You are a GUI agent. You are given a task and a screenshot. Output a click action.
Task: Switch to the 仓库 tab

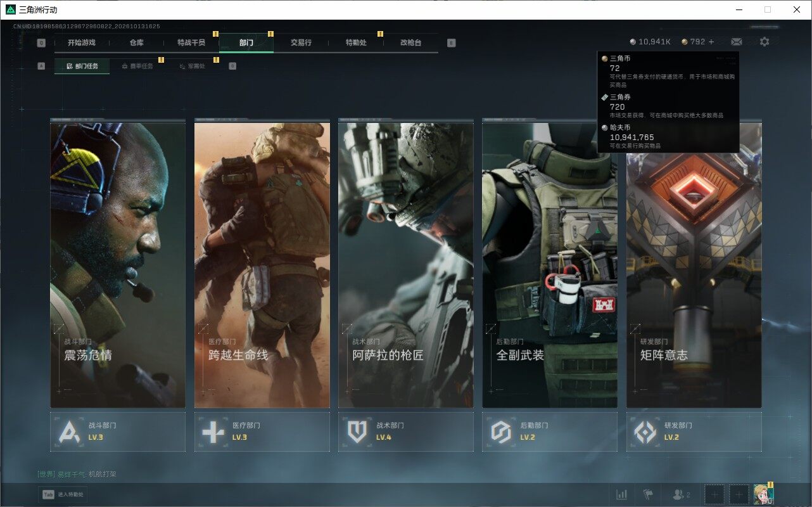(136, 42)
